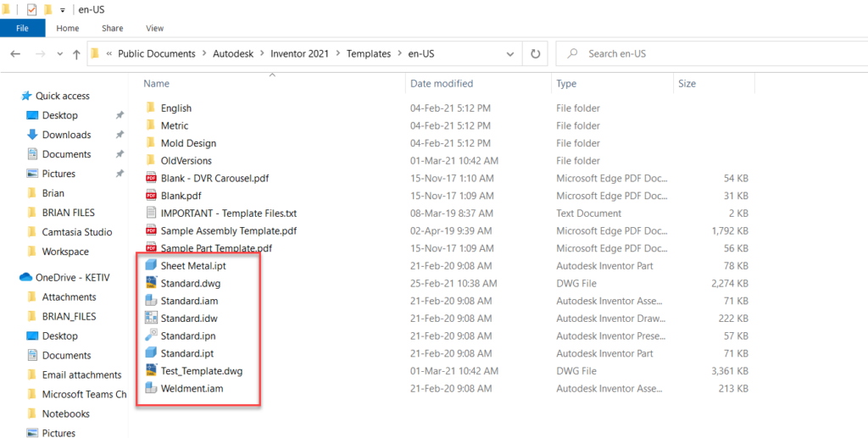Select the Standard.dwg file icon
868x438 pixels.
pyautogui.click(x=151, y=283)
